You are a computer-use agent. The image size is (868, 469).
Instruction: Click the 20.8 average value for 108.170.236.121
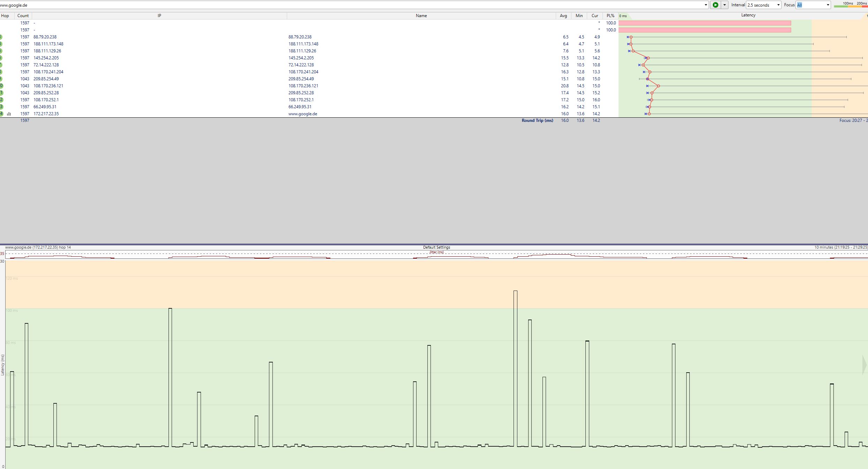(x=564, y=86)
